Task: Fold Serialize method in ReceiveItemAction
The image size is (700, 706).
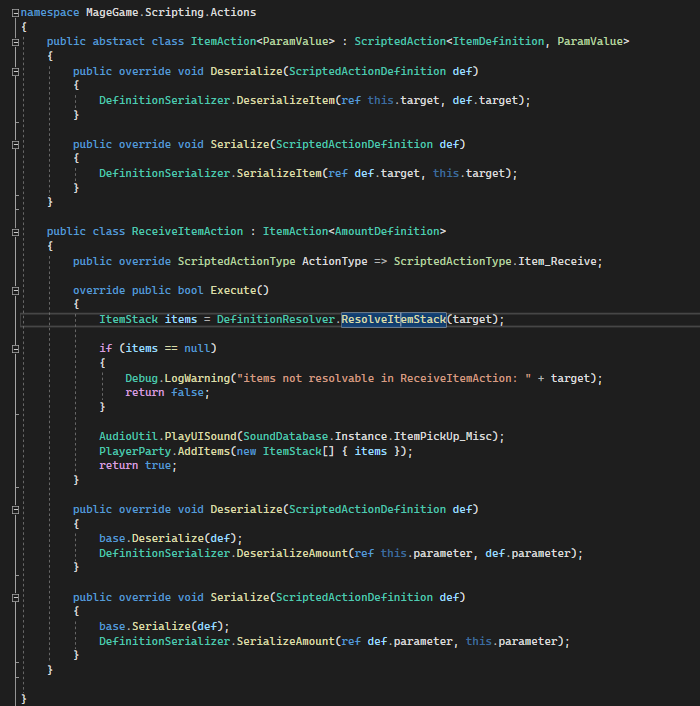Action: pos(15,597)
